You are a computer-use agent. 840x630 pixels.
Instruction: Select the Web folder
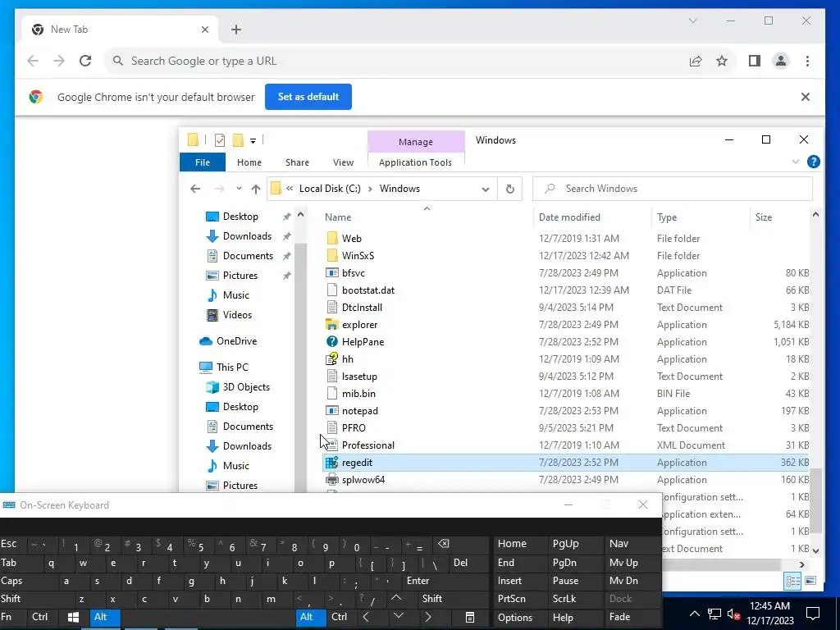point(351,239)
